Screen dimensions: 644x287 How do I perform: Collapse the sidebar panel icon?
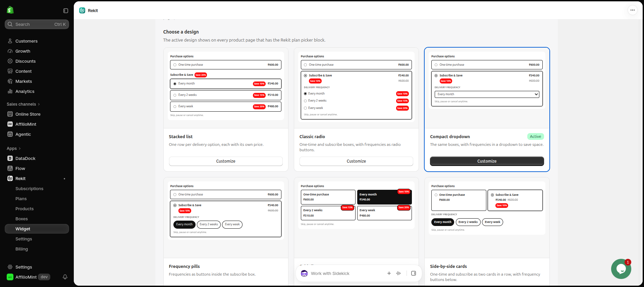[66, 11]
